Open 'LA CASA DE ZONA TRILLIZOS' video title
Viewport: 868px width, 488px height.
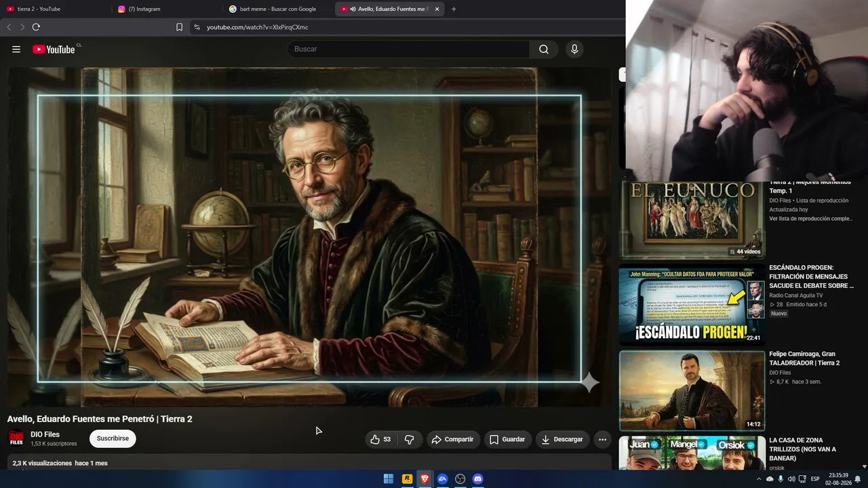803,449
